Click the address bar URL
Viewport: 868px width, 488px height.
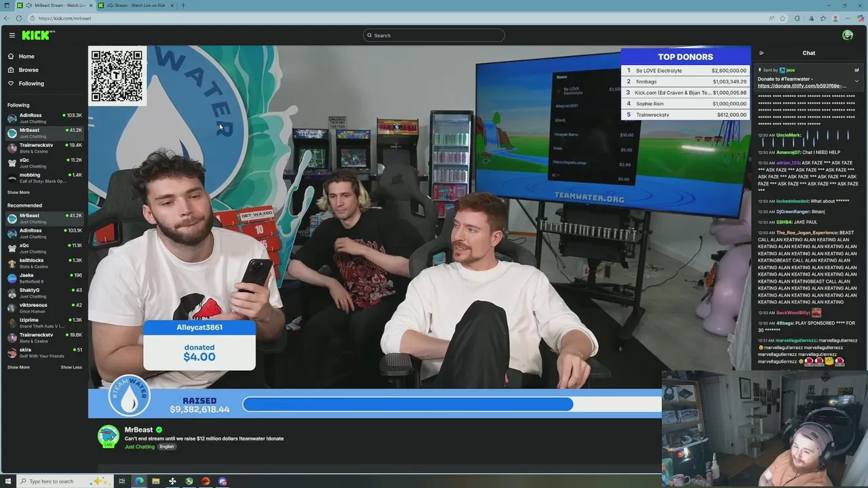[x=64, y=18]
